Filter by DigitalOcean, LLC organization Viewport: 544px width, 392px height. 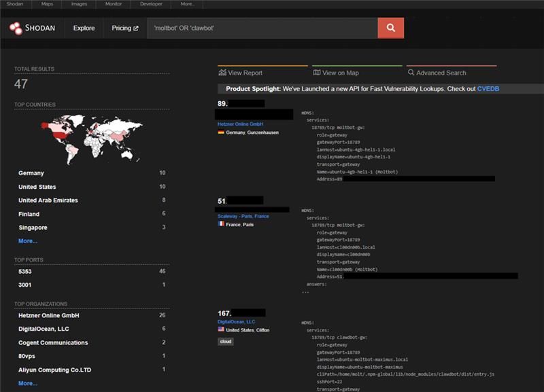[44, 329]
